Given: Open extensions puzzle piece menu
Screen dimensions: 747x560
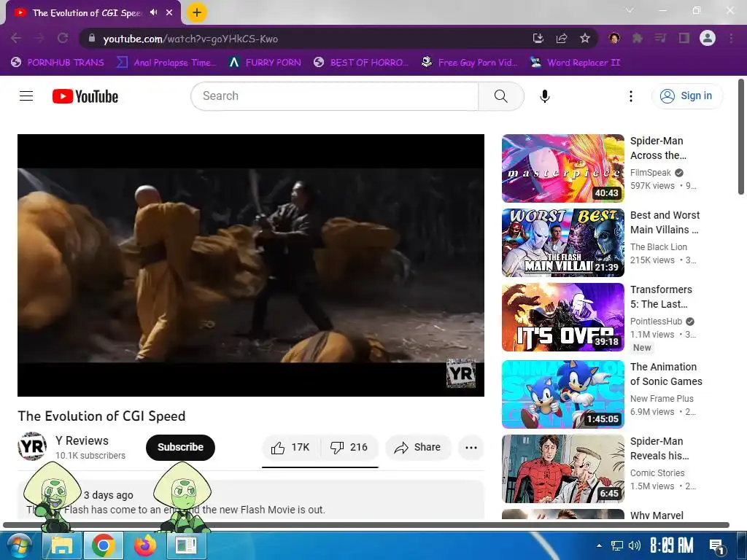Looking at the screenshot, I should point(638,38).
